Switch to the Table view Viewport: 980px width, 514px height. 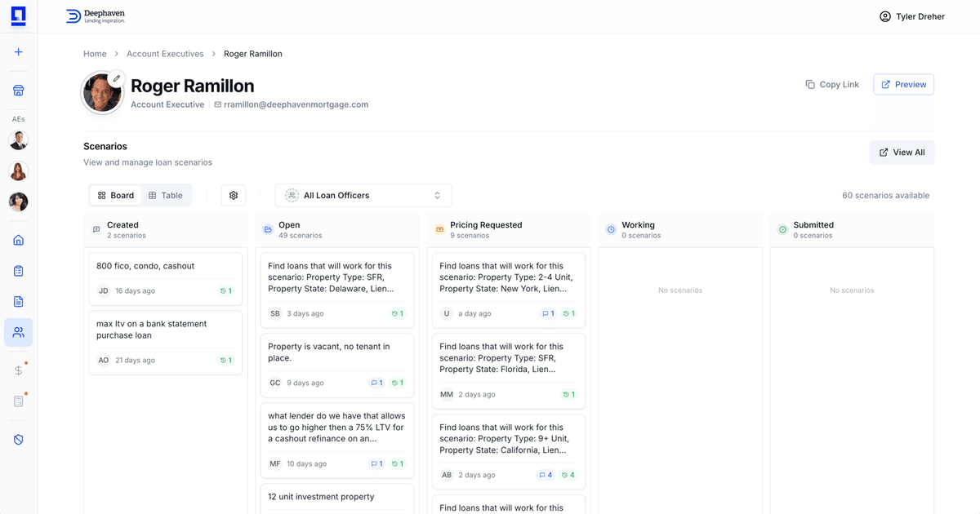click(165, 196)
